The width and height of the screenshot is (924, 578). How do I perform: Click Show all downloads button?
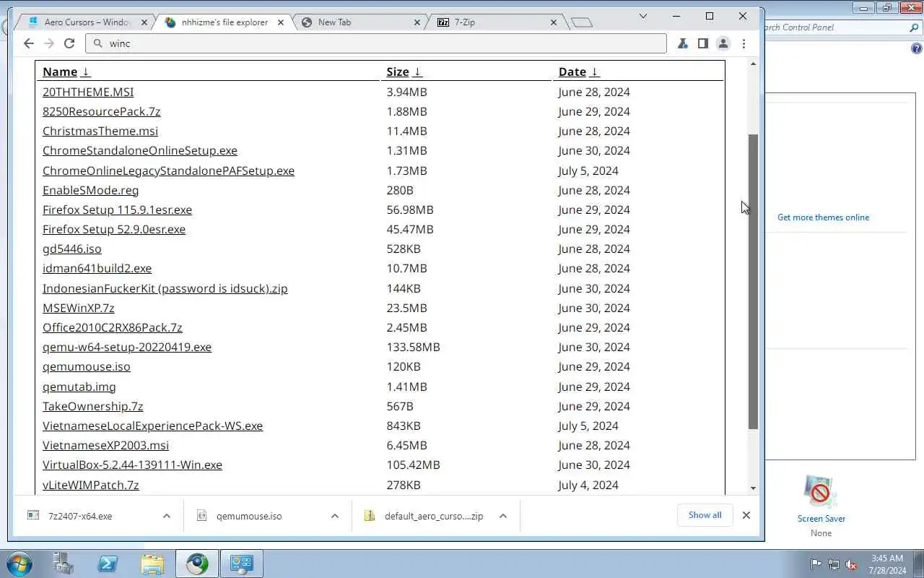click(x=705, y=515)
